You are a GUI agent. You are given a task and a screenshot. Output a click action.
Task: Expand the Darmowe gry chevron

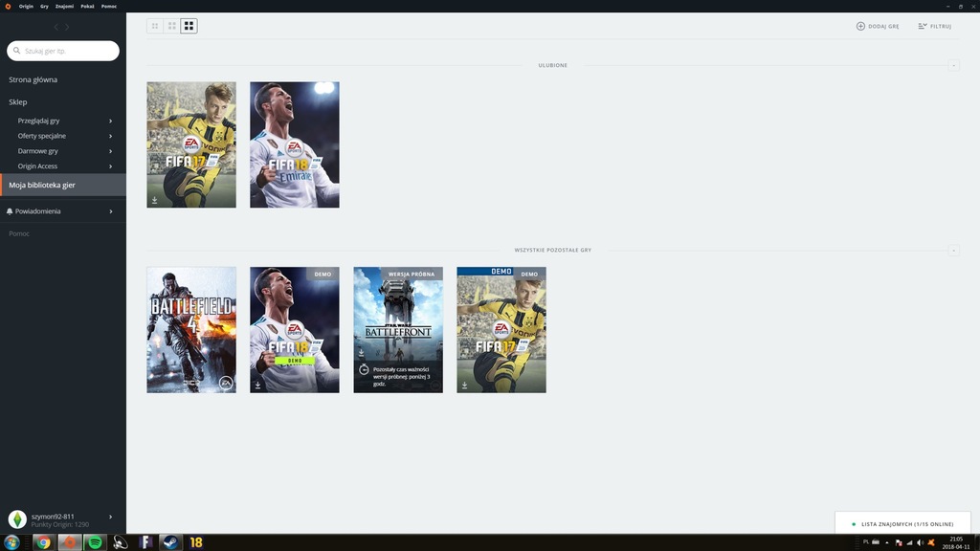(x=111, y=151)
